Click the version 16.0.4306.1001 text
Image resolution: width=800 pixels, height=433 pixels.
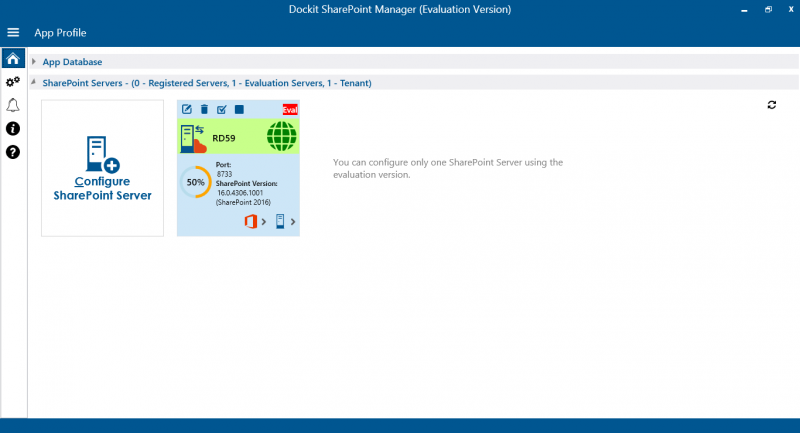tap(240, 193)
